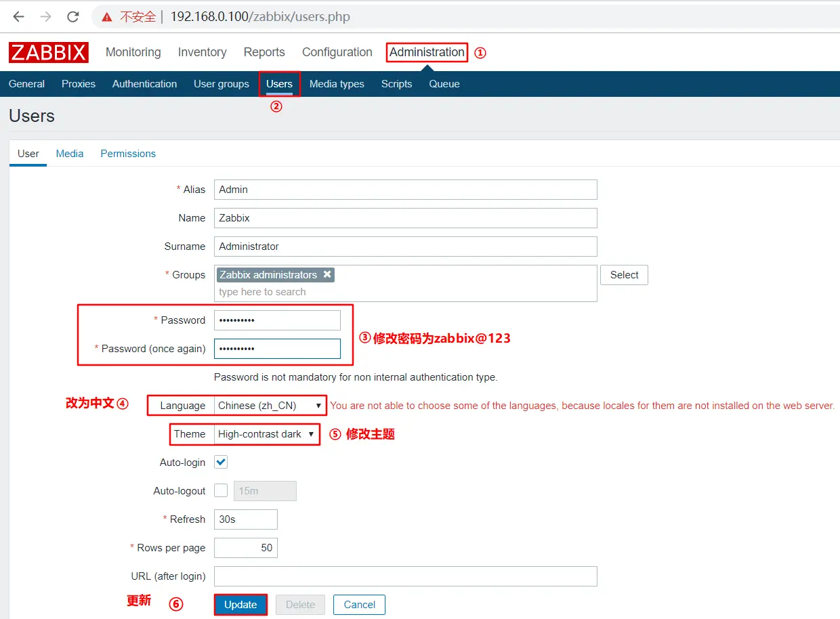Go to Authentication submenu
The width and height of the screenshot is (840, 619).
(144, 84)
